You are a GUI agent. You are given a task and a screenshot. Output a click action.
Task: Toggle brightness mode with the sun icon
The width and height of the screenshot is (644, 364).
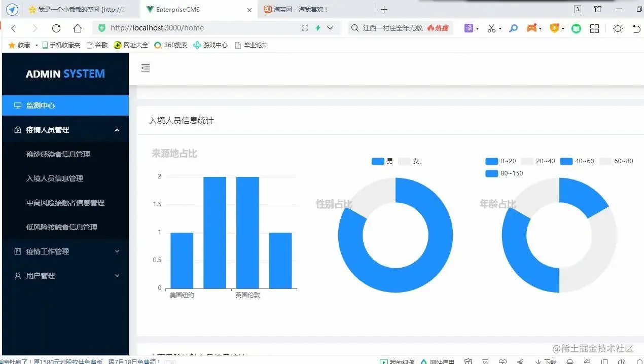click(x=618, y=28)
